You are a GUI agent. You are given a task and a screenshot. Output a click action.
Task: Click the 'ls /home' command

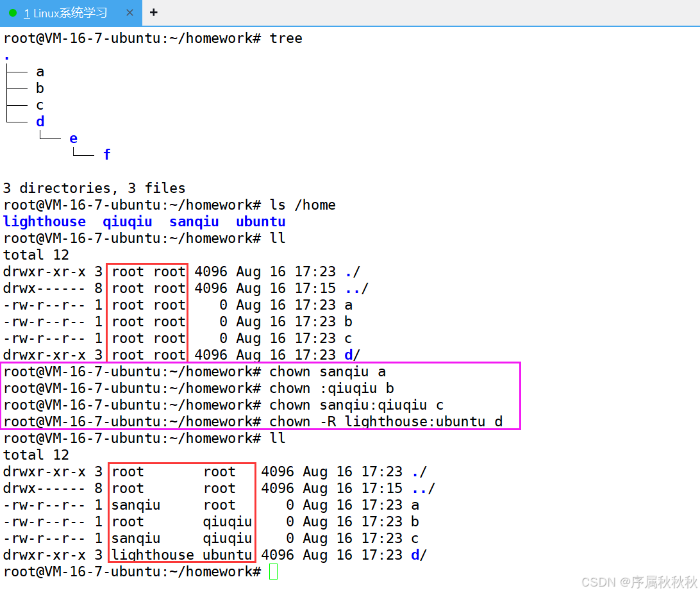[x=302, y=205]
